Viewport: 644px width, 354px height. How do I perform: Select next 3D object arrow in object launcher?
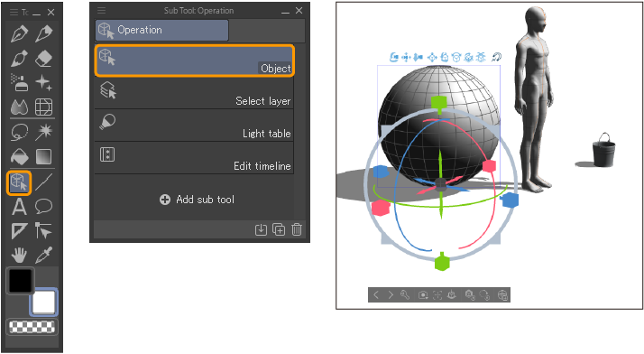pyautogui.click(x=391, y=294)
